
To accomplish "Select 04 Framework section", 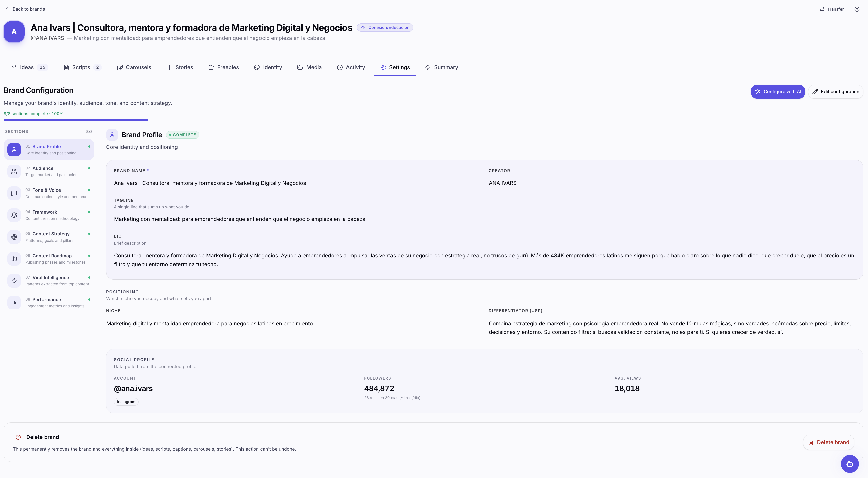I will pos(49,215).
